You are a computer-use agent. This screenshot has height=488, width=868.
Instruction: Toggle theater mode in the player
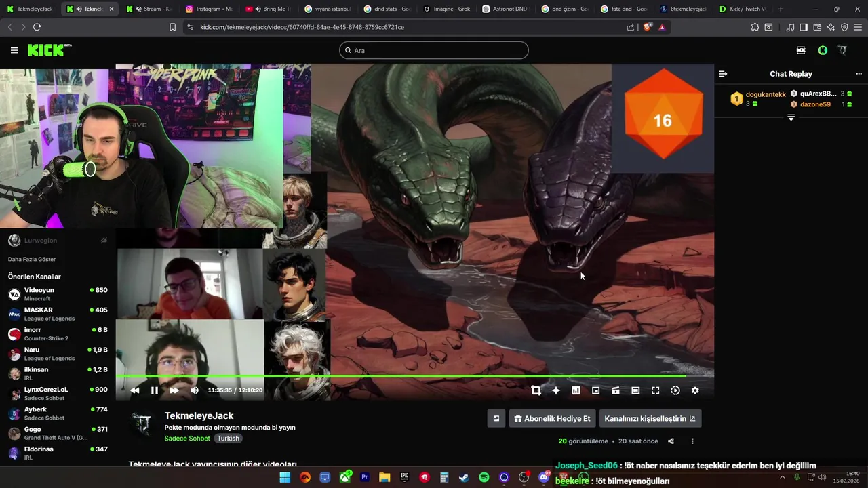point(635,390)
